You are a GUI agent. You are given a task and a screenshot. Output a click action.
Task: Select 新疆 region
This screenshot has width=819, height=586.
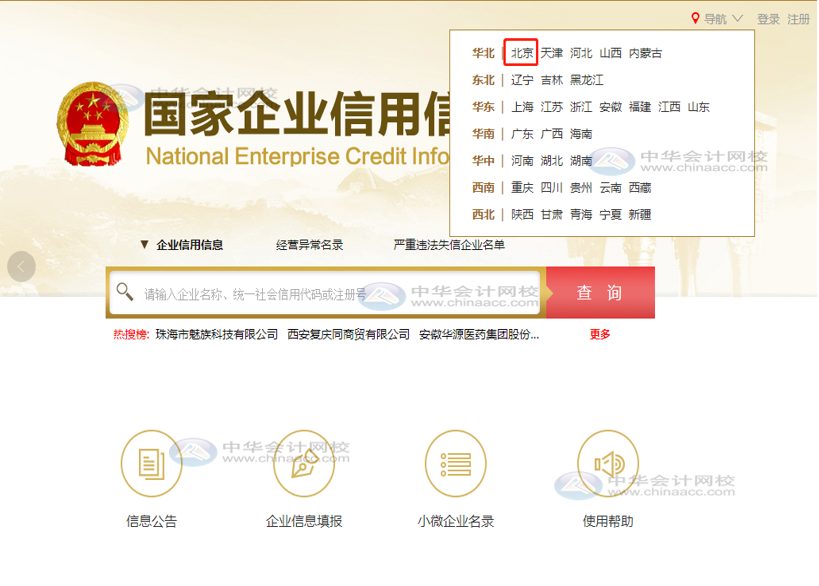640,215
